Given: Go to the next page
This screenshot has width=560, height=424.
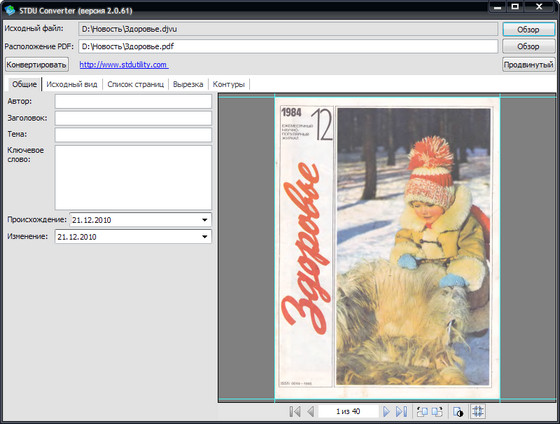Looking at the screenshot, I should [x=386, y=411].
